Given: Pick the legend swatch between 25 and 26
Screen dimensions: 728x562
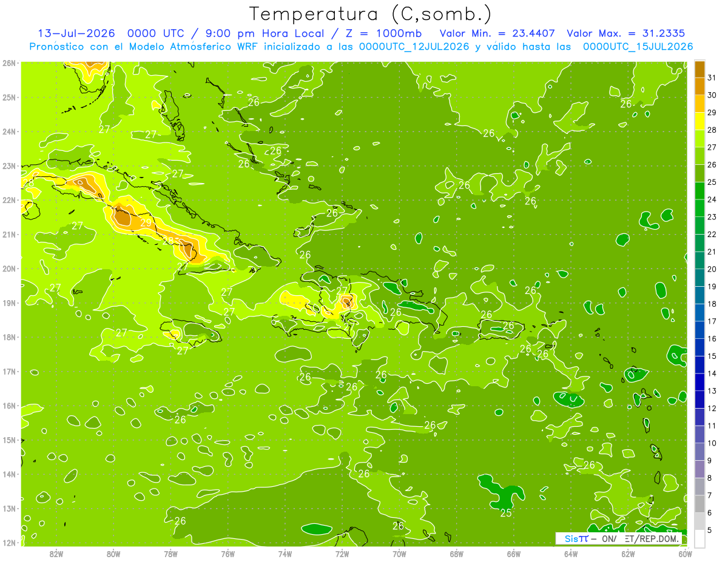Looking at the screenshot, I should [x=699, y=173].
